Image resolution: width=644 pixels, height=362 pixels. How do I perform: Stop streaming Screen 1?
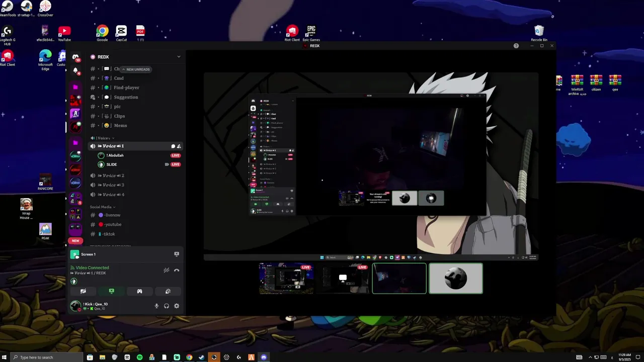[x=177, y=254]
